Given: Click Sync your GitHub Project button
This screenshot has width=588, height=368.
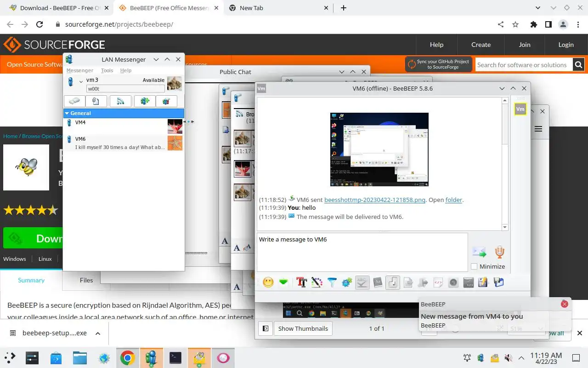Looking at the screenshot, I should click(x=439, y=64).
